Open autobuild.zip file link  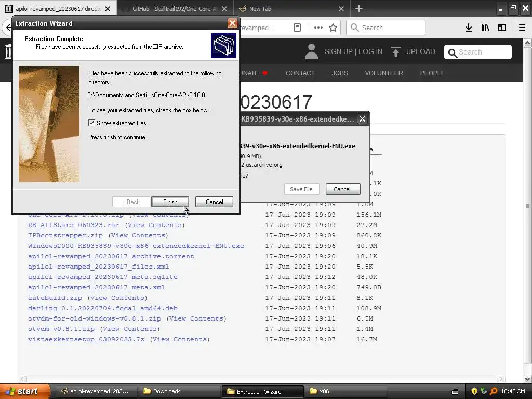[55, 298]
